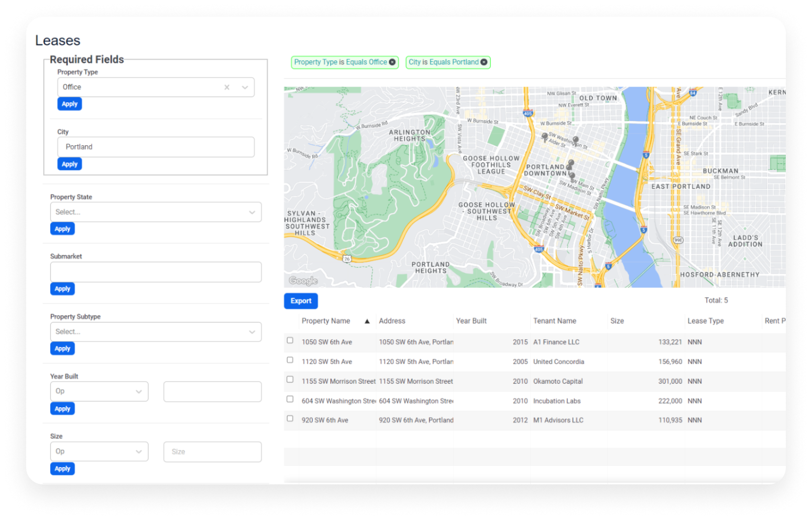Open the Property State dropdown
Screen dimensions: 812x520
[156, 212]
